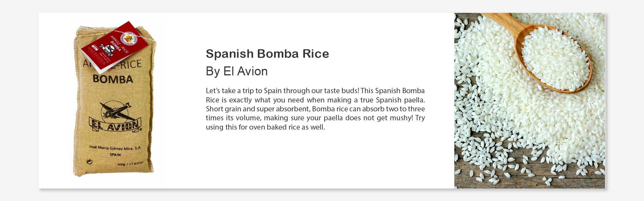Click the airplane logo on the bag
644x201 pixels.
115,111
